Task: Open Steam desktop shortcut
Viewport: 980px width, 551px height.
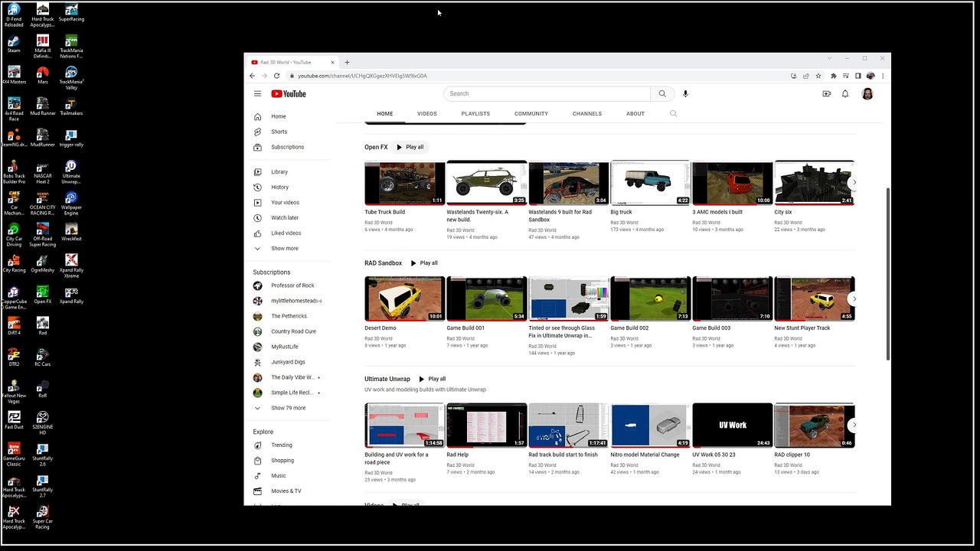Action: (14, 43)
